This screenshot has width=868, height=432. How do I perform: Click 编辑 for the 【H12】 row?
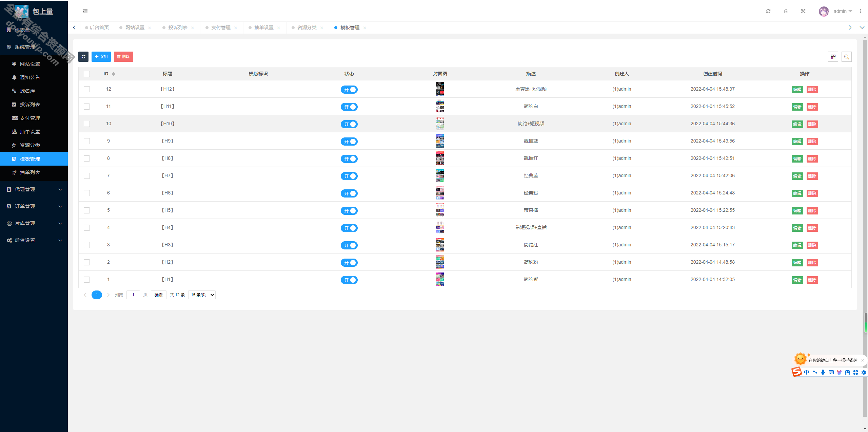tap(797, 90)
